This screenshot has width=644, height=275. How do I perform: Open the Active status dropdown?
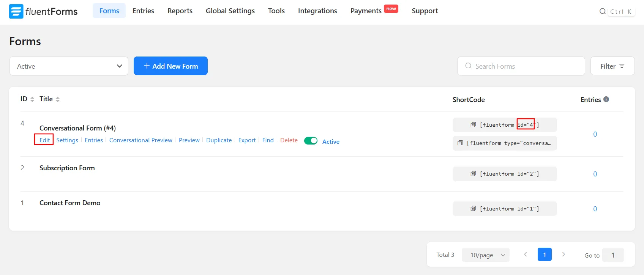69,66
